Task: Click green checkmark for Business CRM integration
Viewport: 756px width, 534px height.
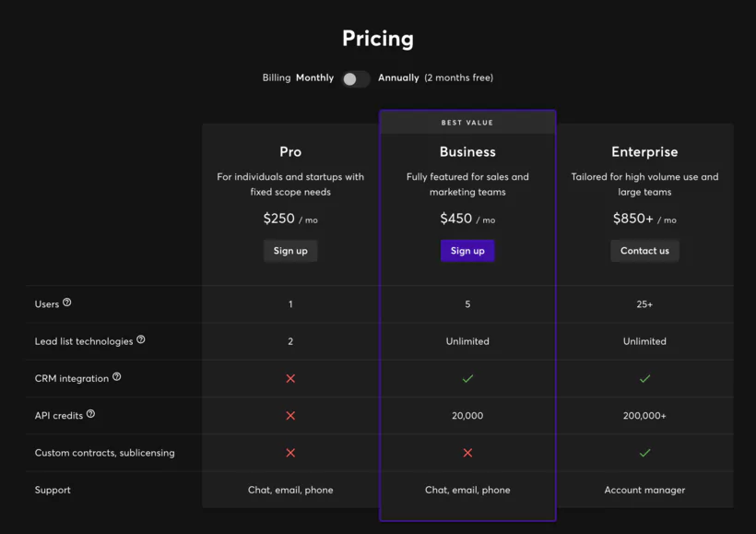Action: pos(467,378)
